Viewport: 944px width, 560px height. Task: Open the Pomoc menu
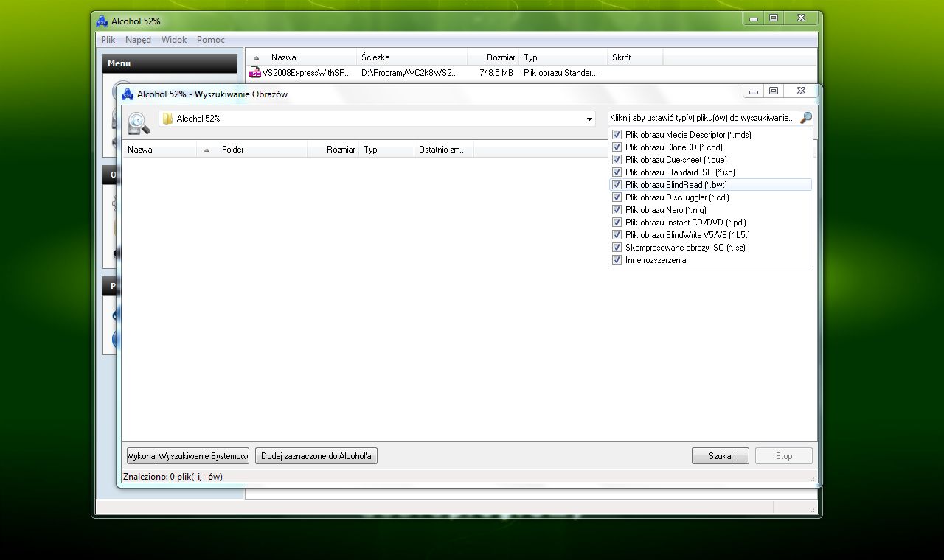click(x=211, y=40)
